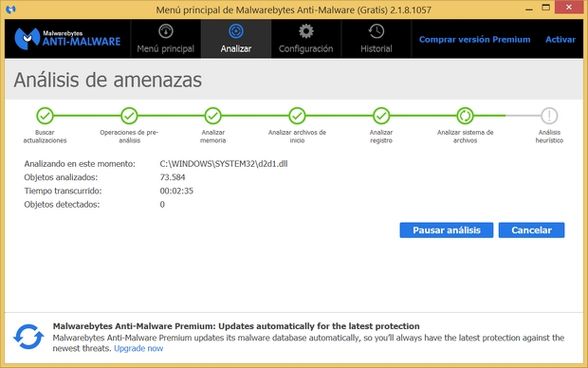This screenshot has width=588, height=368.
Task: Click the scanned objects value 73.584
Action: click(x=172, y=177)
